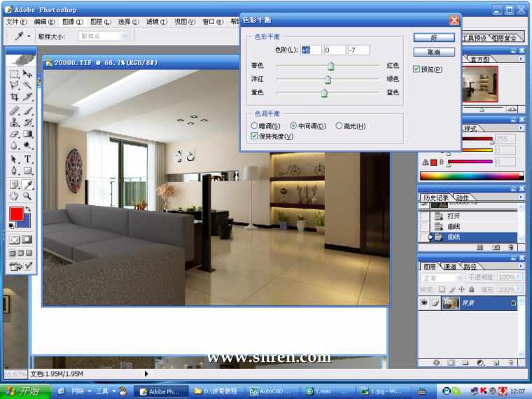
Task: Open AutoCAD from the taskbar
Action: pos(272,391)
